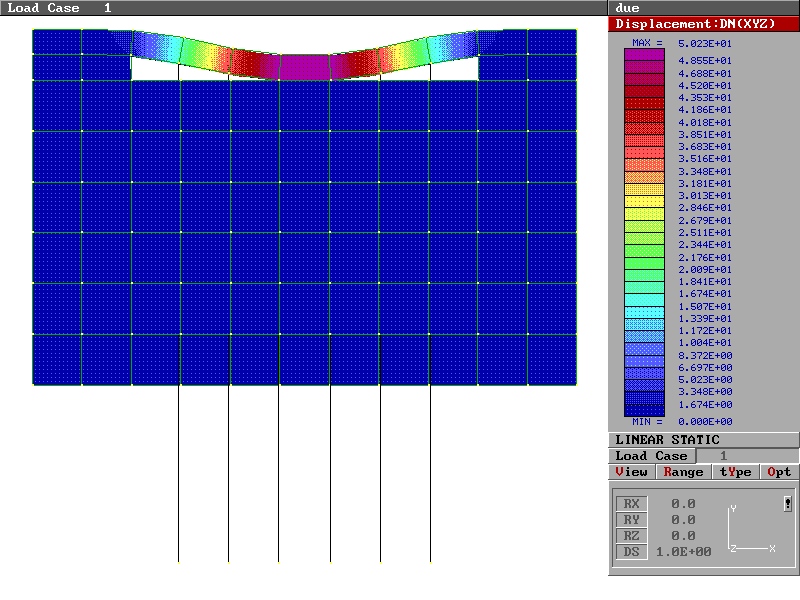Pick the top magenta legend swatch near MAX
This screenshot has width=800, height=600.
click(643, 55)
